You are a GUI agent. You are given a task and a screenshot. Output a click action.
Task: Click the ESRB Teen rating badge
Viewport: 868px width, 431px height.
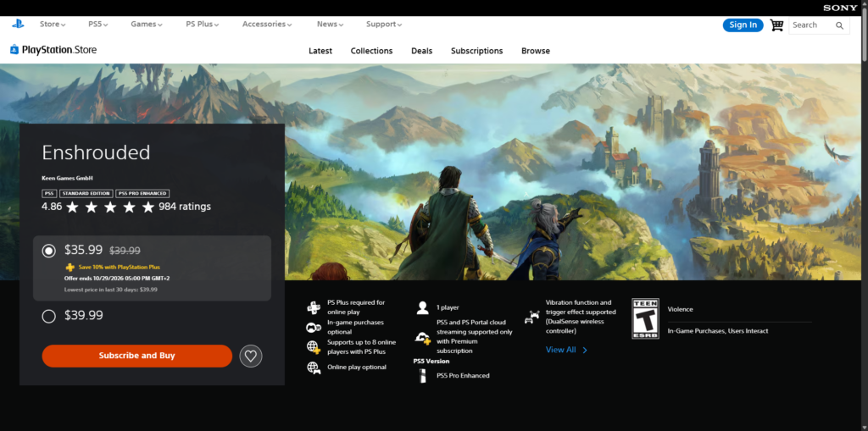[x=645, y=318]
